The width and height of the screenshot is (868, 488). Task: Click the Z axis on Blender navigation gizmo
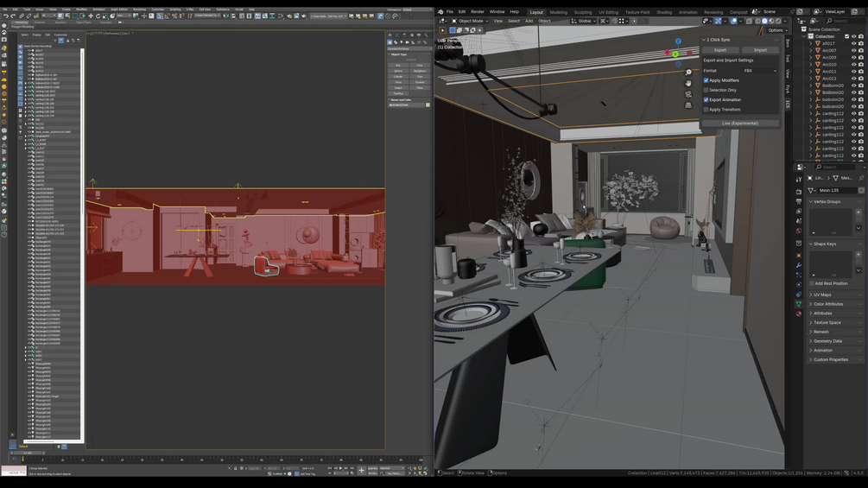pyautogui.click(x=678, y=41)
